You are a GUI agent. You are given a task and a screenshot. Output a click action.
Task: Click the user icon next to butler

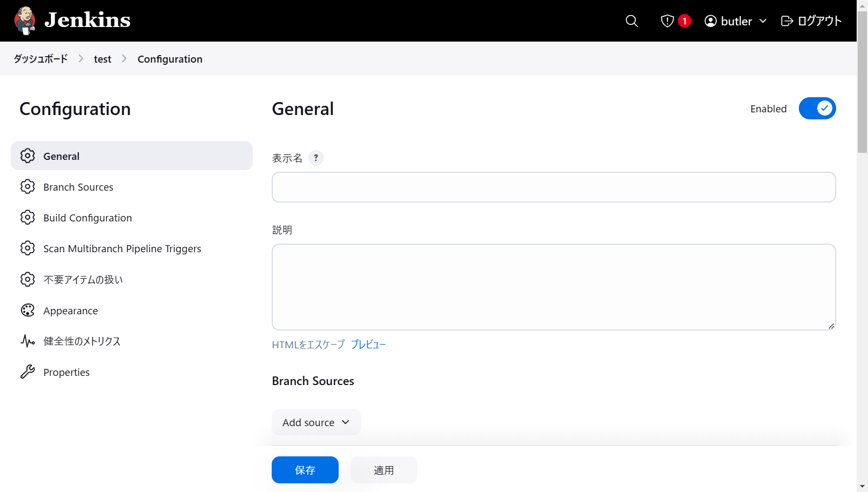click(710, 21)
